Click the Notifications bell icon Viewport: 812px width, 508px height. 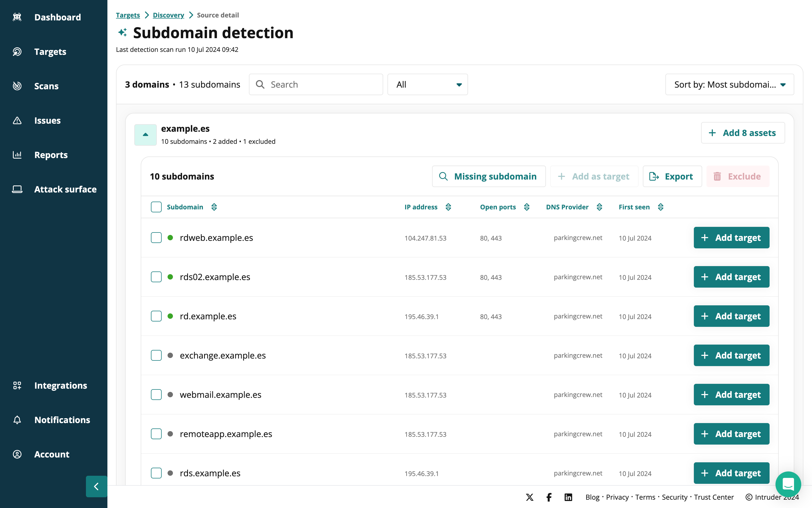tap(17, 420)
